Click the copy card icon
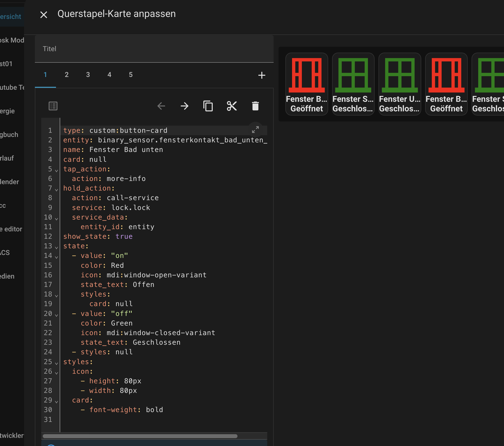 click(x=208, y=106)
